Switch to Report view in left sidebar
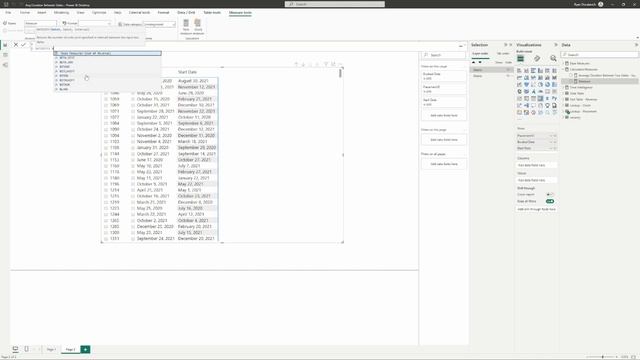Viewport: 640px width, 360px height. point(5,44)
